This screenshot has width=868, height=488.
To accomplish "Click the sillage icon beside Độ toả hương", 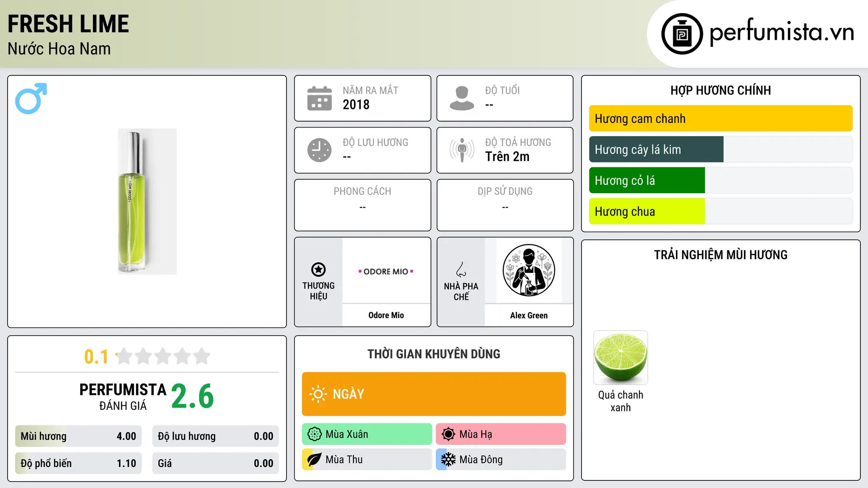I will pos(462,150).
